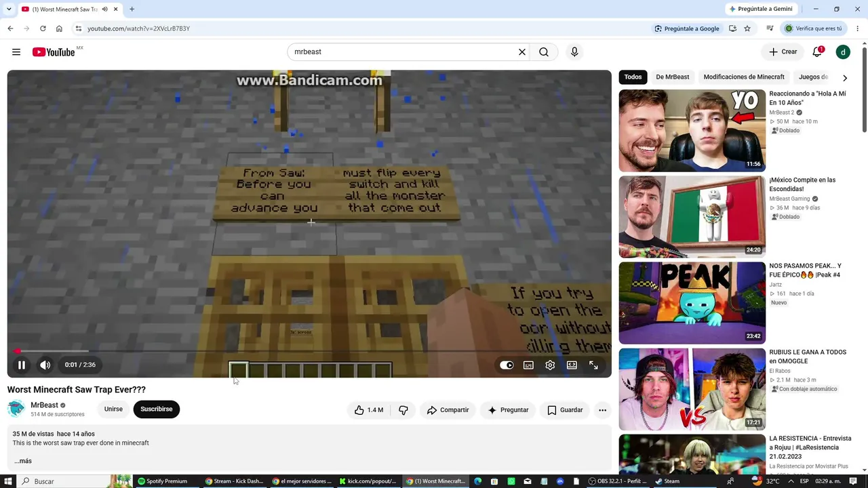Open the YouTube guide hamburger menu

tap(16, 52)
